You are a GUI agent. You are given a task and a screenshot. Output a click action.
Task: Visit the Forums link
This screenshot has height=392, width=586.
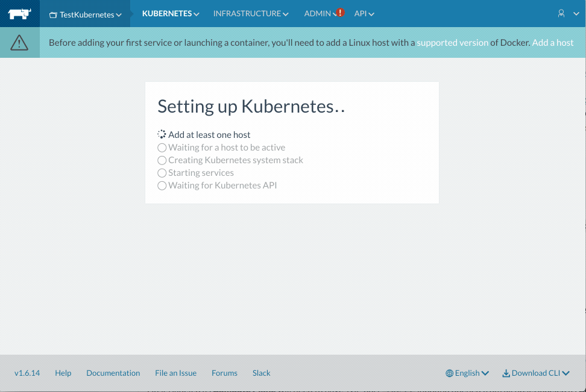[x=225, y=373]
